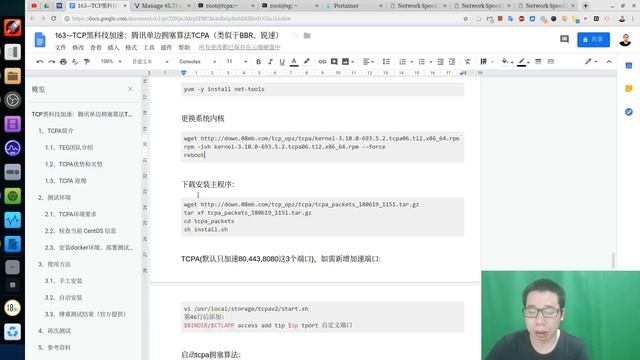Image resolution: width=640 pixels, height=360 pixels.
Task: Open the 修改 menu
Action: click(x=78, y=47)
